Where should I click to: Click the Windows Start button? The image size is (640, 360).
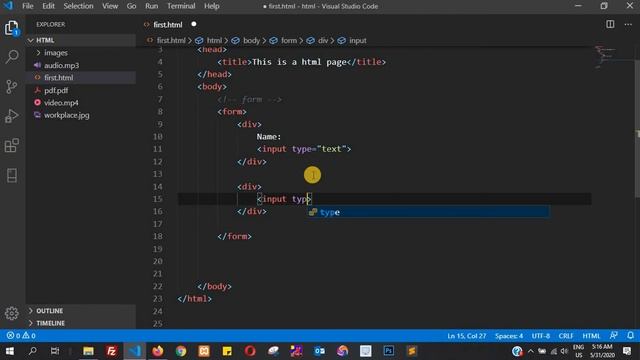click(x=10, y=351)
